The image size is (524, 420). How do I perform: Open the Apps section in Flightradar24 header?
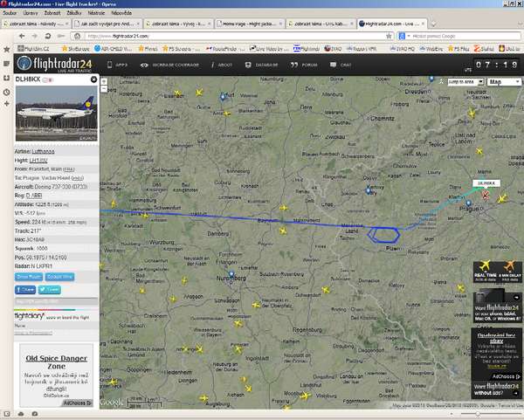(117, 65)
